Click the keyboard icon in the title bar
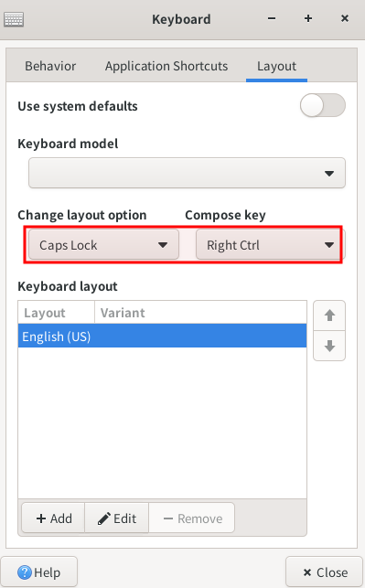Image resolution: width=365 pixels, height=588 pixels. pyautogui.click(x=14, y=19)
